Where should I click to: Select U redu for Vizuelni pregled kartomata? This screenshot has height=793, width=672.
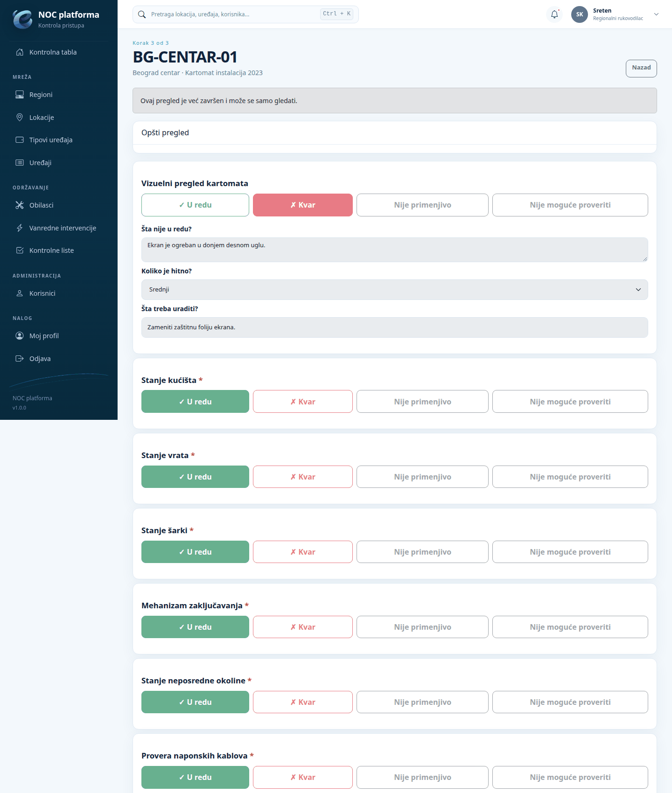[x=195, y=205]
